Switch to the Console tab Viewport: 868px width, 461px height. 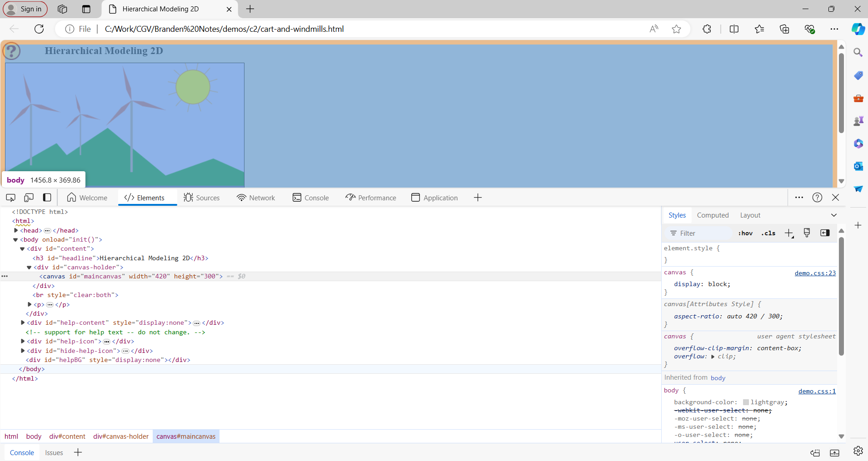tap(311, 198)
